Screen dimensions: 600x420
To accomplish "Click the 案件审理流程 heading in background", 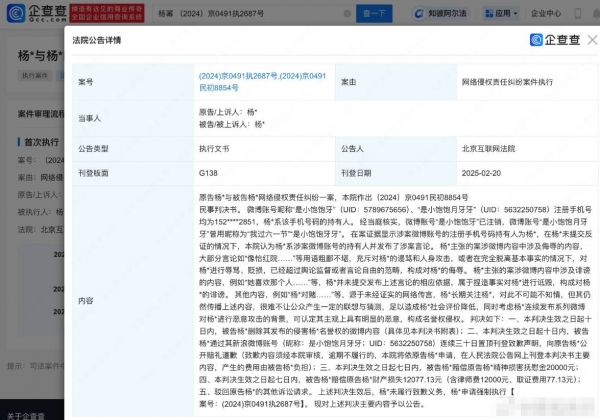I will click(38, 114).
